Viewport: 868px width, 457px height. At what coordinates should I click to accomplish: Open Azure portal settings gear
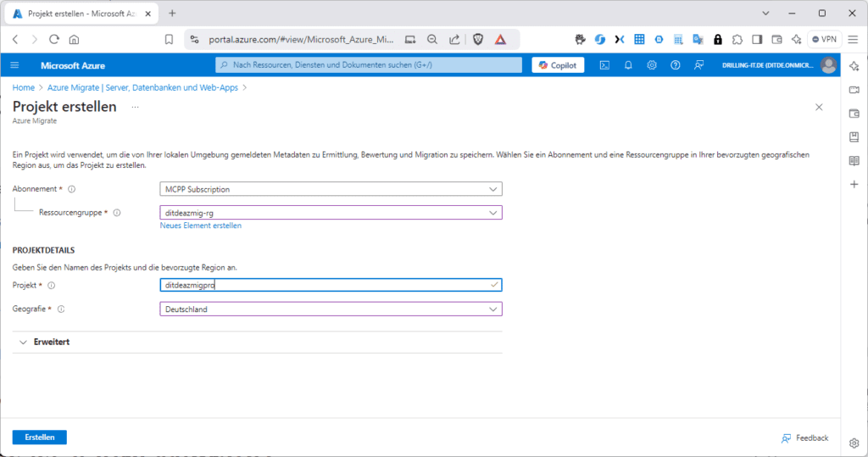pos(652,65)
